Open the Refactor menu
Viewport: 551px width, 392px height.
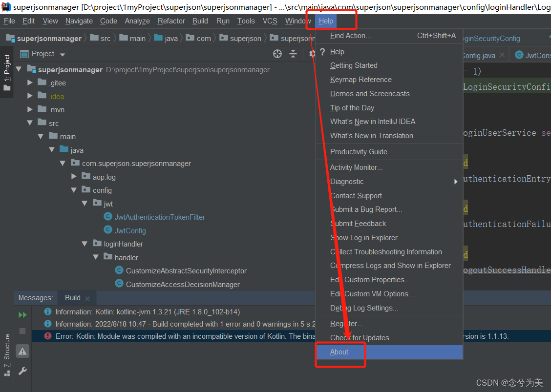171,21
